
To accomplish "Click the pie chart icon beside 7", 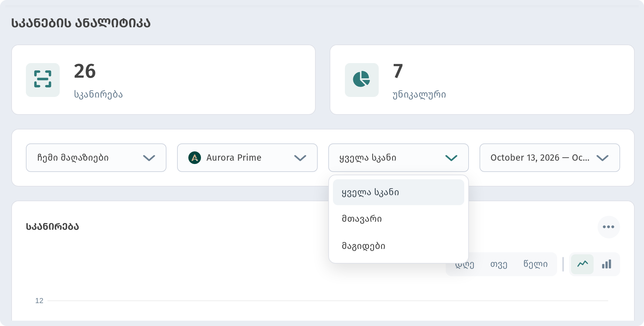I will point(361,80).
